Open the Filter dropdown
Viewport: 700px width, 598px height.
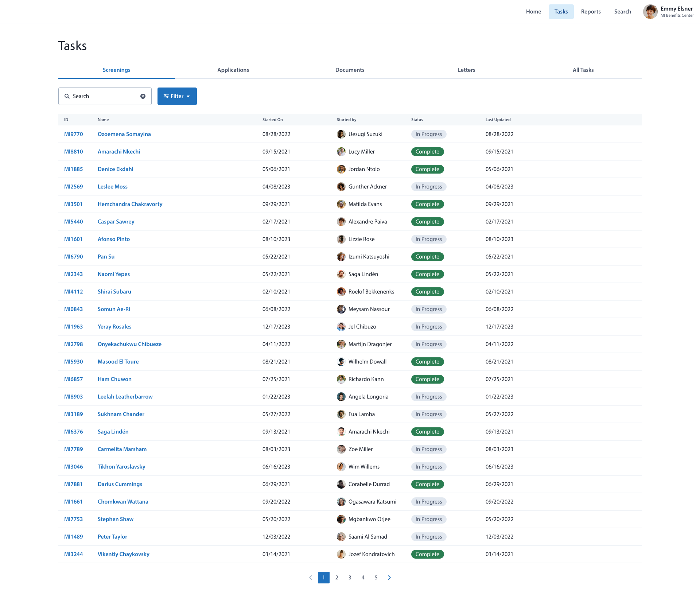tap(177, 96)
